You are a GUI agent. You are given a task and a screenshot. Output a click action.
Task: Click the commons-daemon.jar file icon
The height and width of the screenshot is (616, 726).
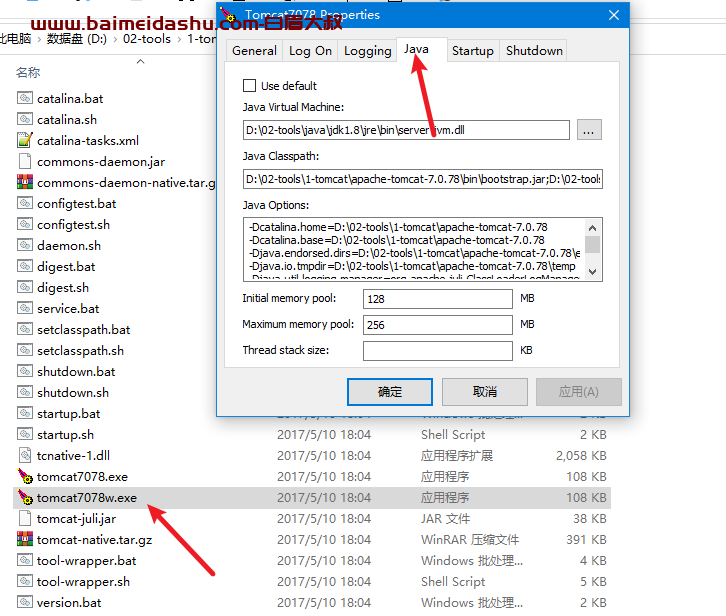coord(25,161)
